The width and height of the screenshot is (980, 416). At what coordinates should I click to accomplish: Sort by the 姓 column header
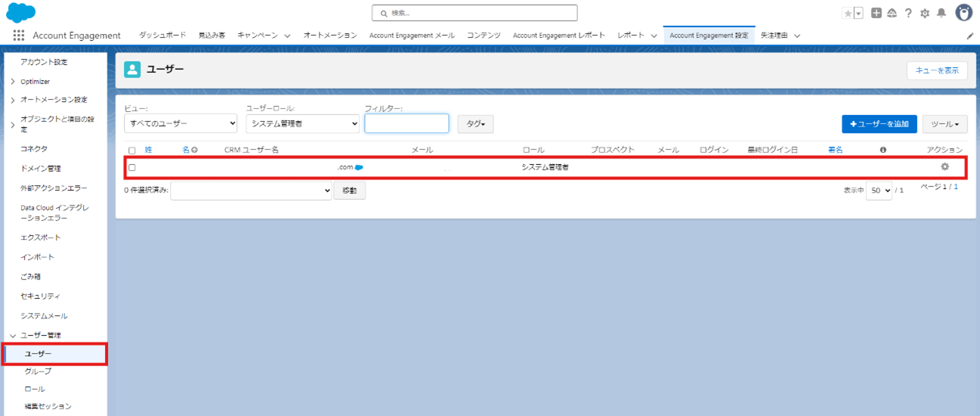click(x=149, y=150)
